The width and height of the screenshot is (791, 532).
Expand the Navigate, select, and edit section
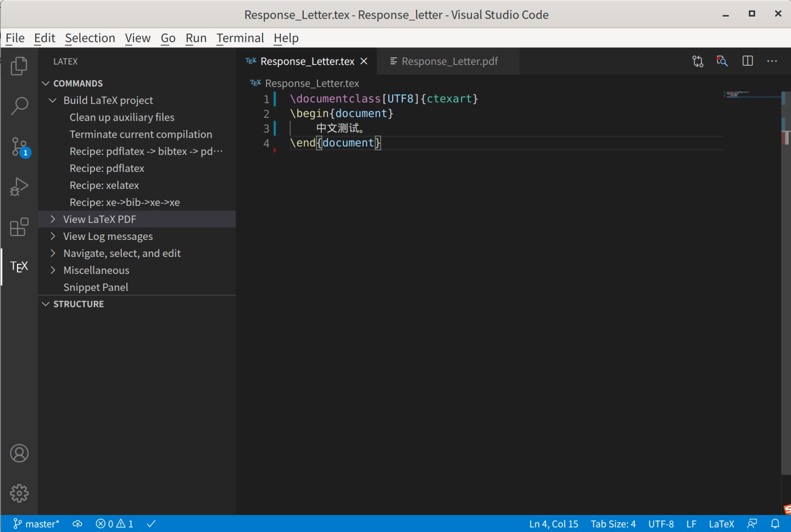pos(53,253)
